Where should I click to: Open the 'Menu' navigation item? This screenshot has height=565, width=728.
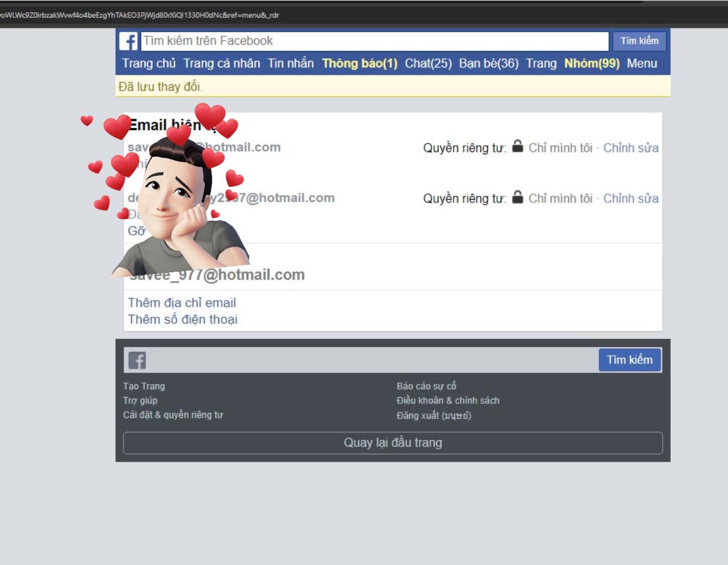point(642,64)
